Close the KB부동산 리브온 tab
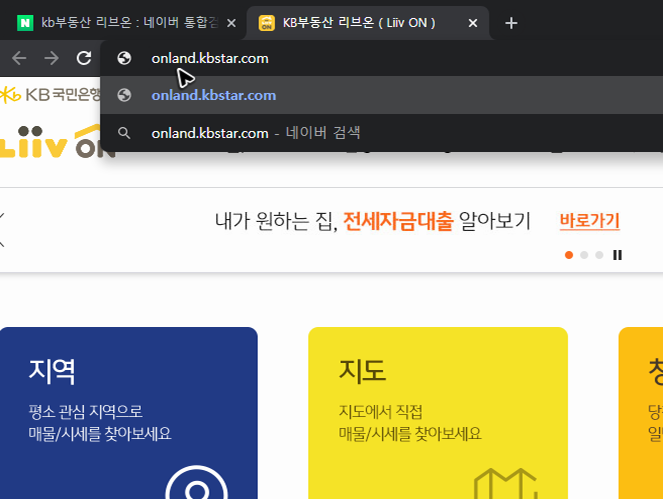The image size is (663, 499). click(x=473, y=23)
